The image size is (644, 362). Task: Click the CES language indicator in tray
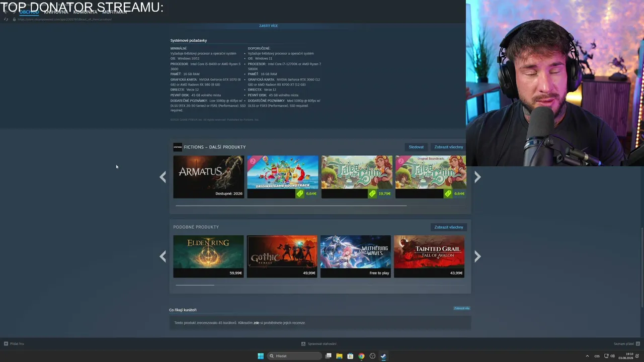tap(597, 356)
